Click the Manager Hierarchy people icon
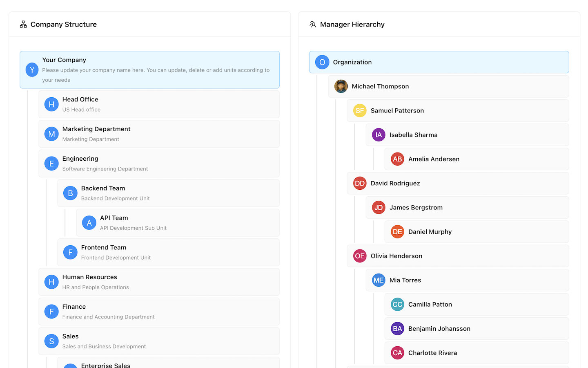 point(313,24)
